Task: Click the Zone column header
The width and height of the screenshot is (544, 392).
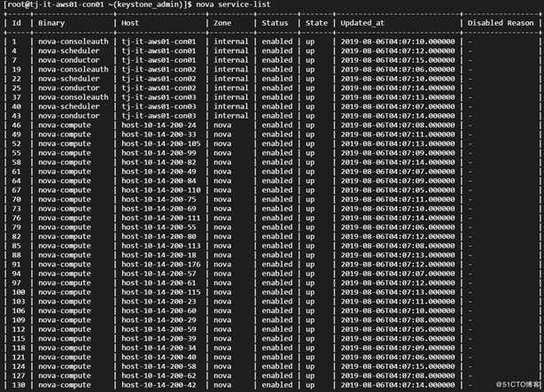Action: coord(222,23)
